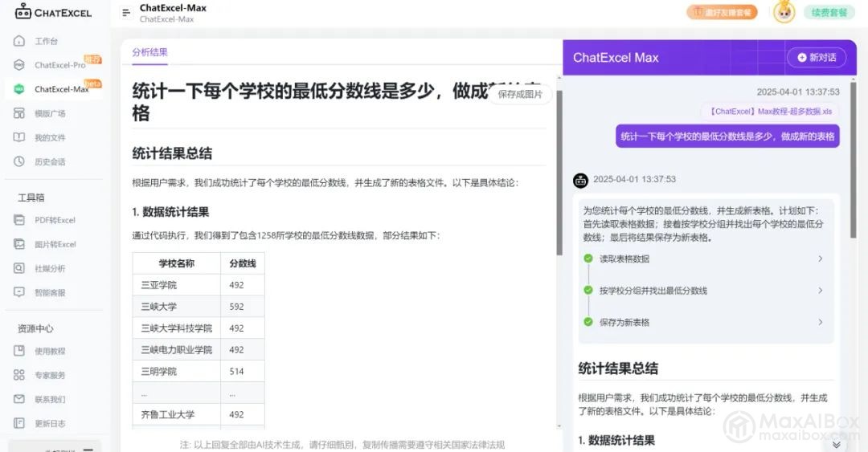
Task: Click the green check for 保存为新表格
Action: pos(588,322)
